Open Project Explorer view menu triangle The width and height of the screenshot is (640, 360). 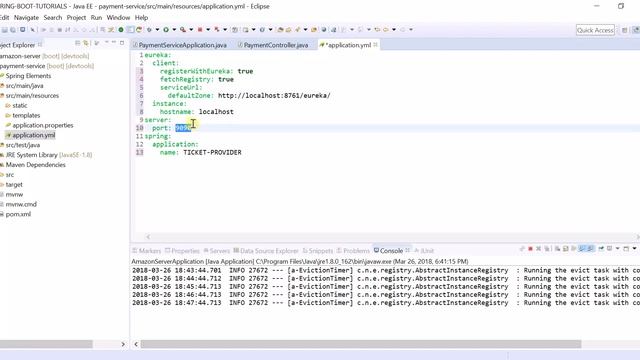tap(107, 42)
